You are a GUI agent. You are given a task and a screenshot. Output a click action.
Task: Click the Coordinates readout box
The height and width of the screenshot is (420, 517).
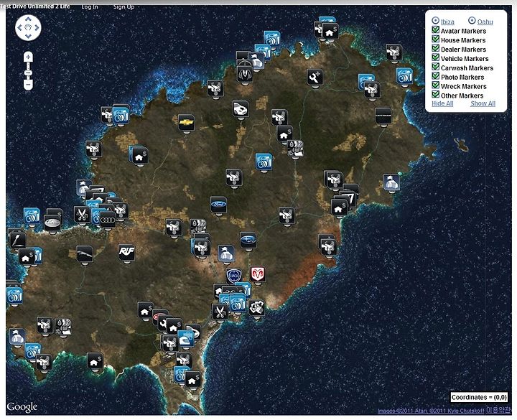click(479, 397)
